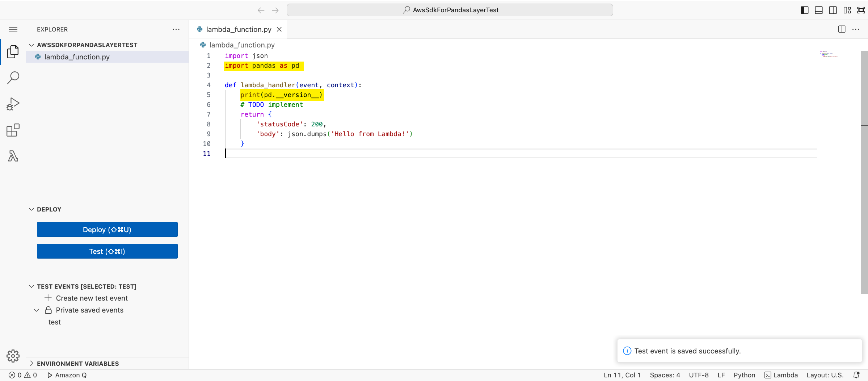This screenshot has height=381, width=868.
Task: Click the code minimap preview
Action: pyautogui.click(x=829, y=54)
